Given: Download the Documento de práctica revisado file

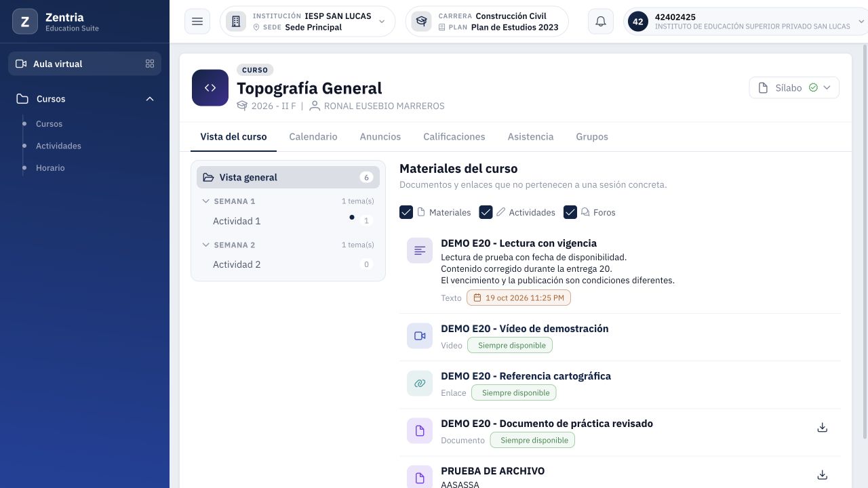Looking at the screenshot, I should (822, 428).
